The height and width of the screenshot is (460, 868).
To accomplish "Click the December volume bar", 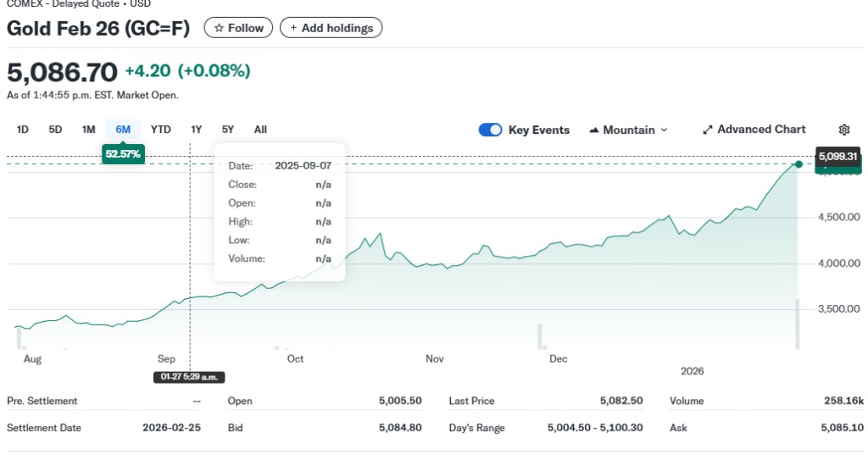I will click(540, 336).
